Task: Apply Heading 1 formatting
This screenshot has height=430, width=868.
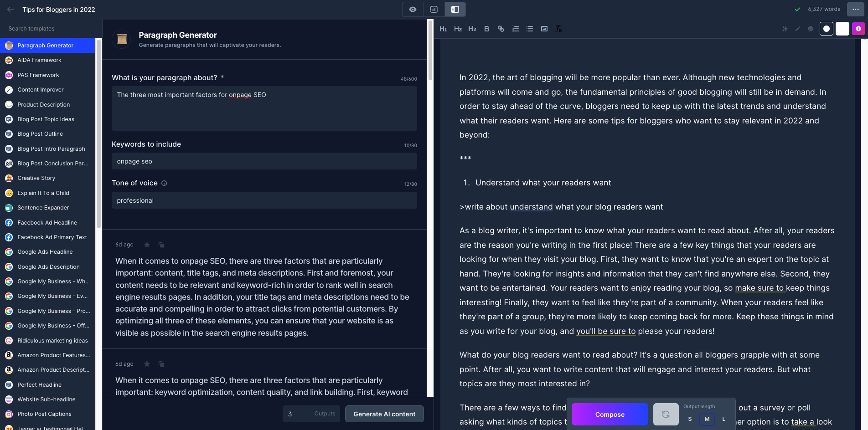Action: coord(443,29)
